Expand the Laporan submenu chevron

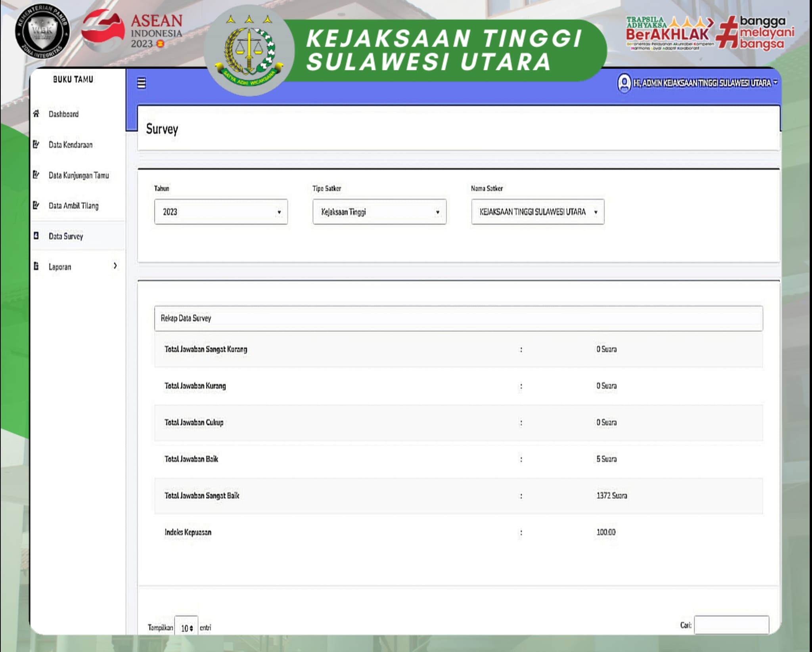tap(115, 266)
